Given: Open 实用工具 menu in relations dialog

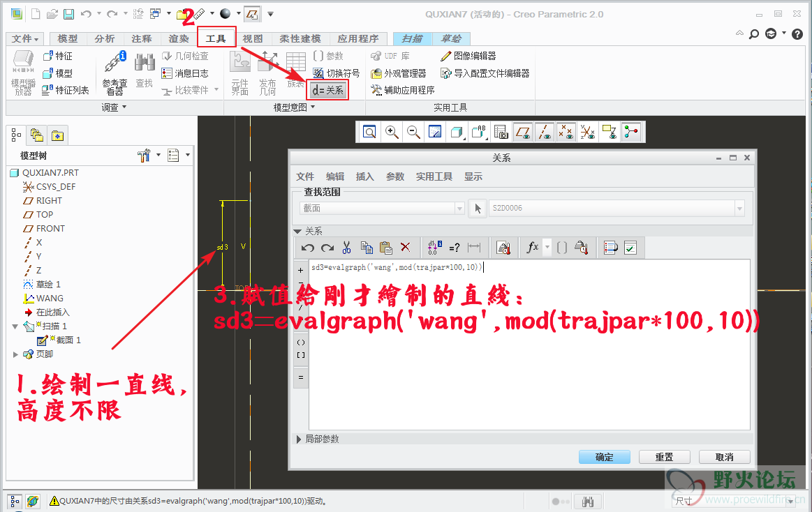Looking at the screenshot, I should 434,177.
